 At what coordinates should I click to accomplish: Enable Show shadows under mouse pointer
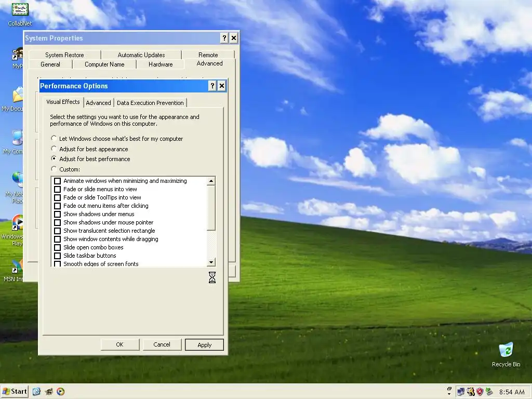point(57,222)
